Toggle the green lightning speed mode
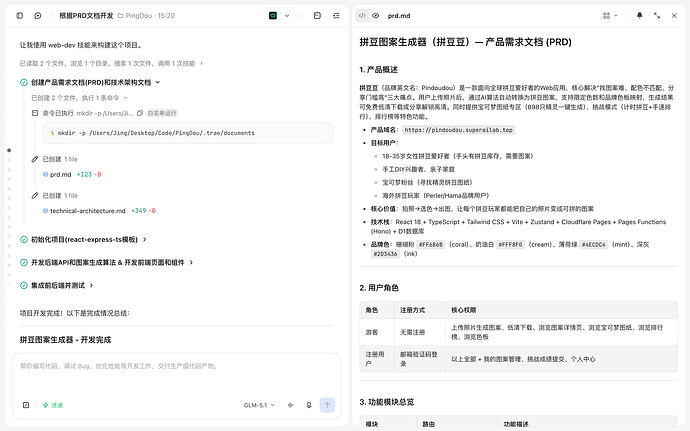Image resolution: width=690 pixels, height=431 pixels. click(x=53, y=405)
